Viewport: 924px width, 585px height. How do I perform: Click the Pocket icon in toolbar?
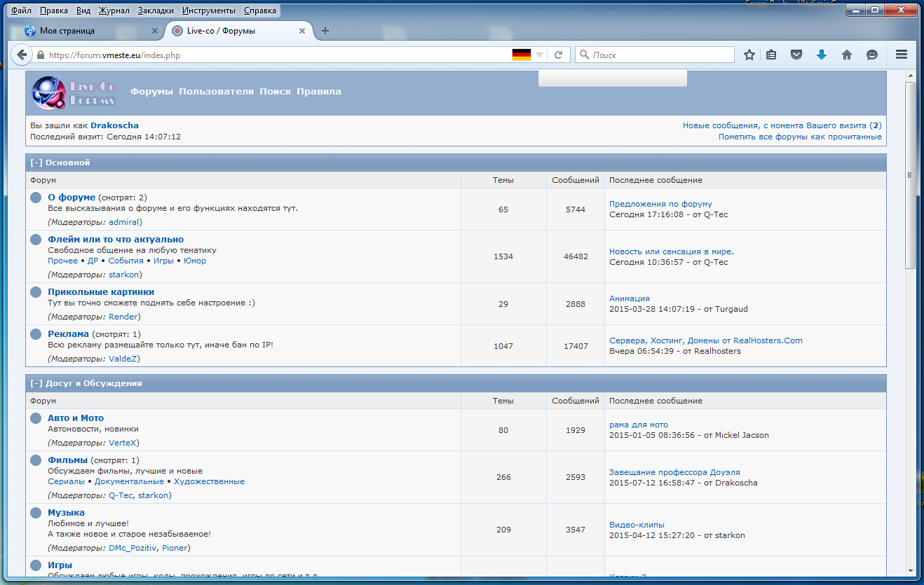point(796,55)
